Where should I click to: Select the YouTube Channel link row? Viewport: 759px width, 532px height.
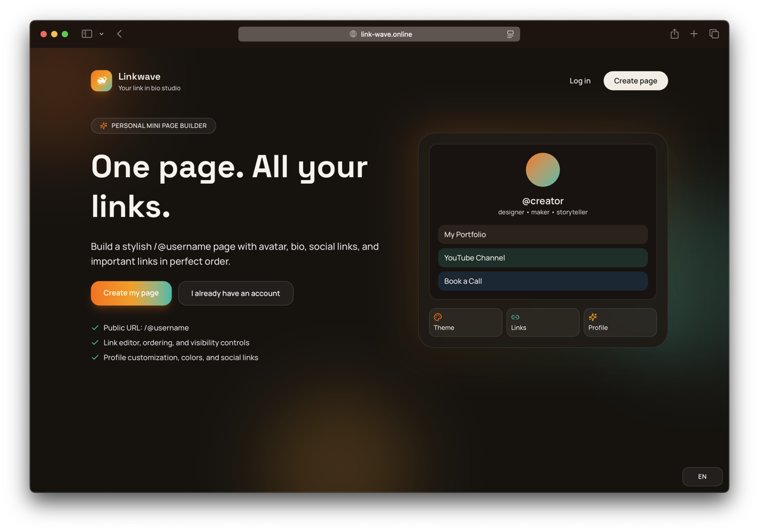click(x=543, y=258)
